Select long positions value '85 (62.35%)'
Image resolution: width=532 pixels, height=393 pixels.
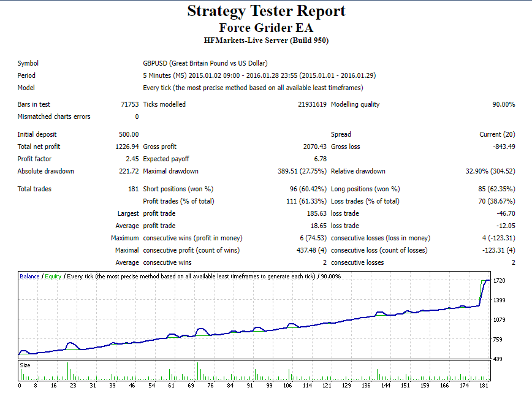pos(496,189)
